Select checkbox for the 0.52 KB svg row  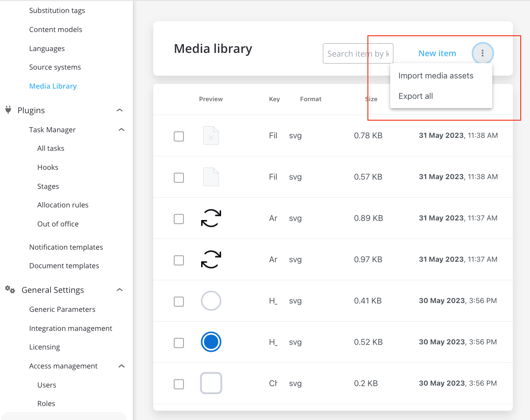pos(179,342)
